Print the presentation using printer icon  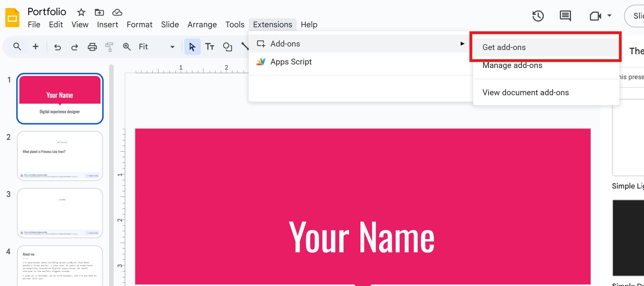92,47
